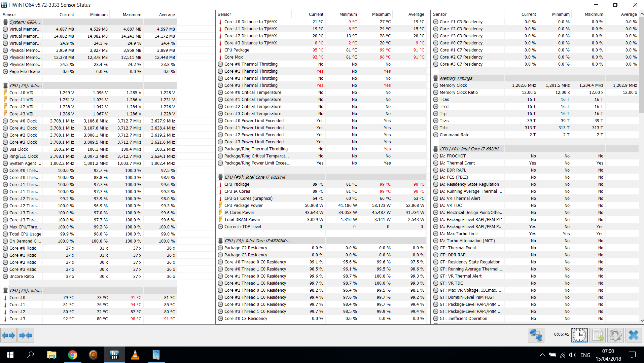Click the middle panel Maximum column header
The height and width of the screenshot is (363, 644).
[x=375, y=14]
